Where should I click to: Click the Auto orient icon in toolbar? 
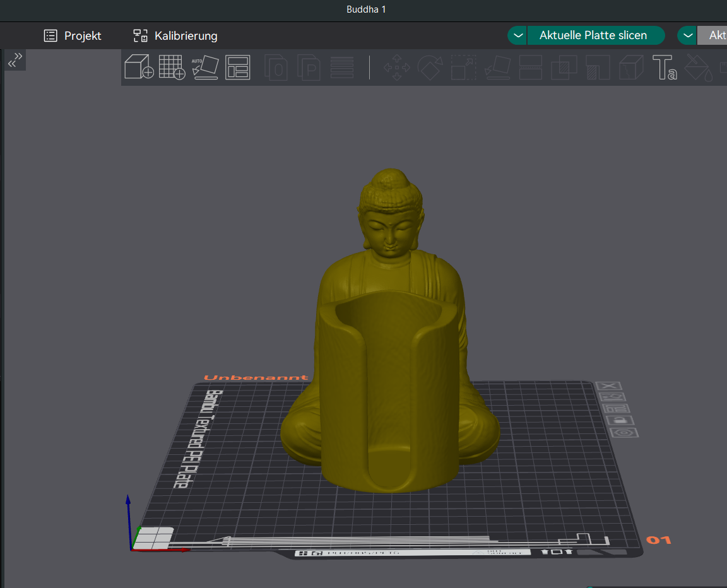pyautogui.click(x=205, y=67)
